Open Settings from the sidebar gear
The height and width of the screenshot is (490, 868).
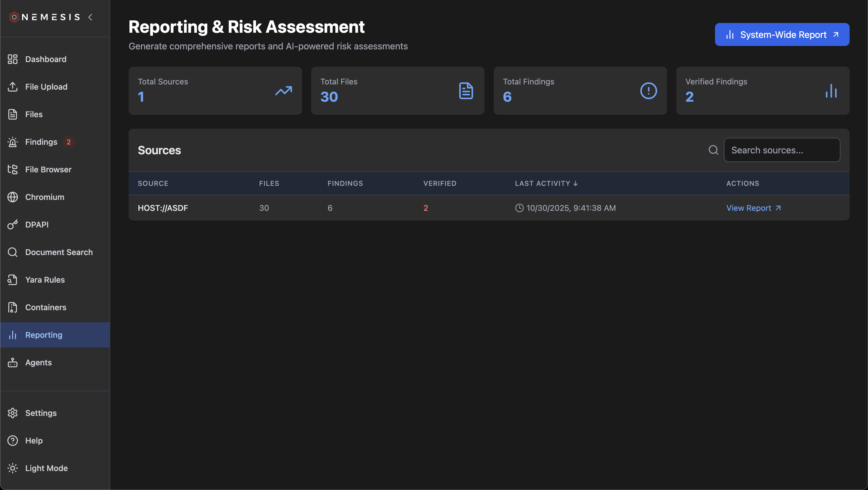point(41,413)
